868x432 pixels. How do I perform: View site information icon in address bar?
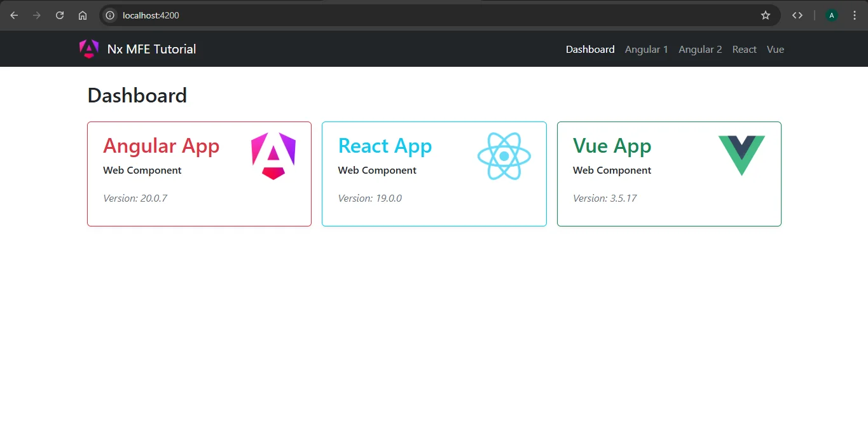(110, 15)
